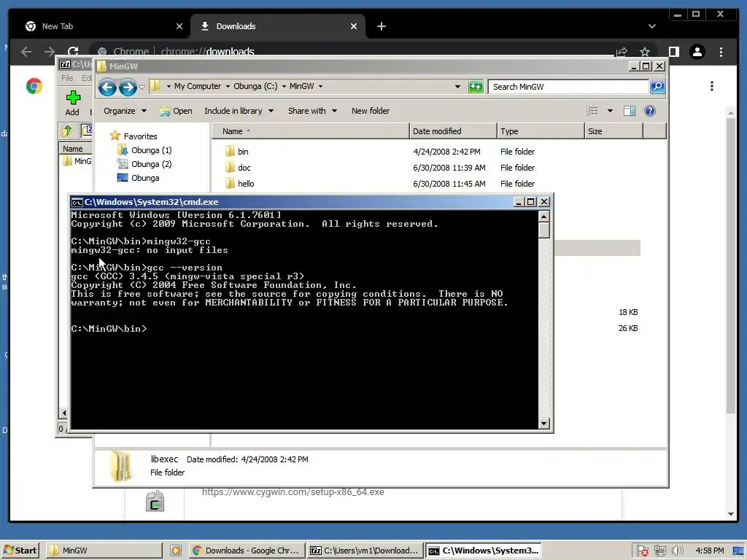Click the cmd window scroll down arrow
Viewport: 747px width, 560px height.
[543, 424]
